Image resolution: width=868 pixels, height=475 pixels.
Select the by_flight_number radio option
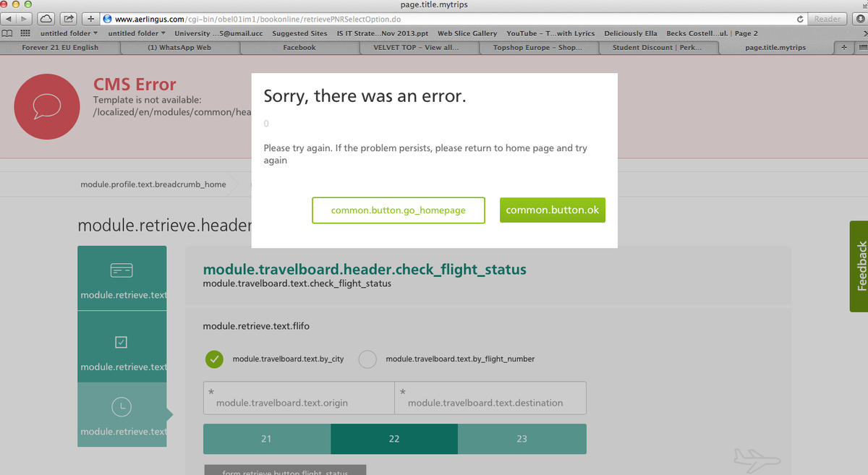coord(367,359)
